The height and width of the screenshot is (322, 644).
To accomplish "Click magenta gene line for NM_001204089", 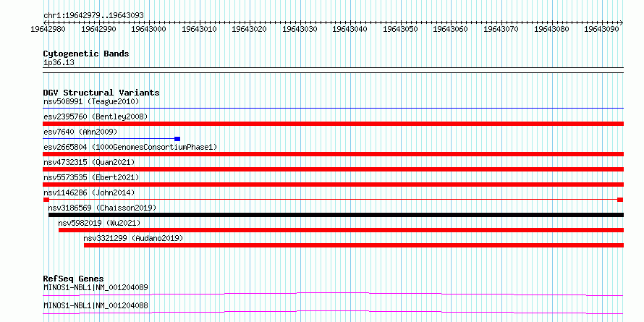I will tap(333, 294).
